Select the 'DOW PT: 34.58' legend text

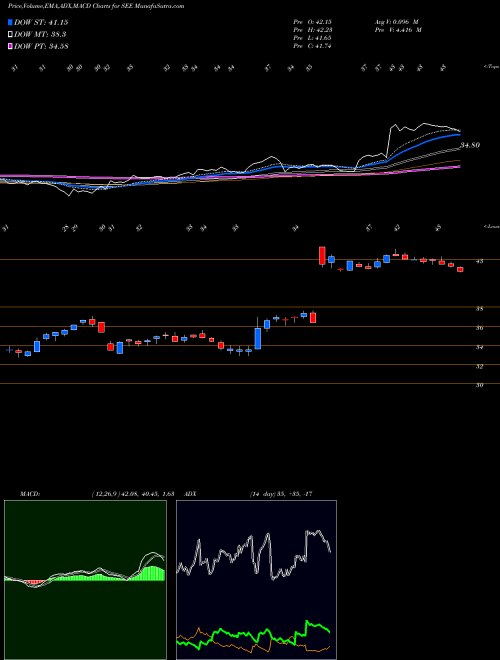[41, 46]
